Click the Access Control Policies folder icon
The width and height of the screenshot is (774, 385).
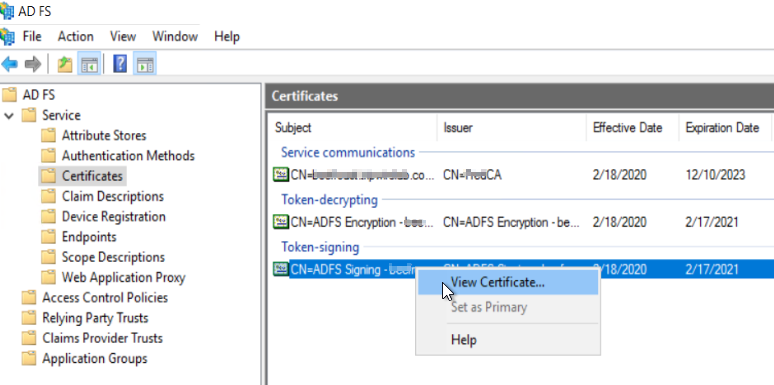[x=29, y=297]
